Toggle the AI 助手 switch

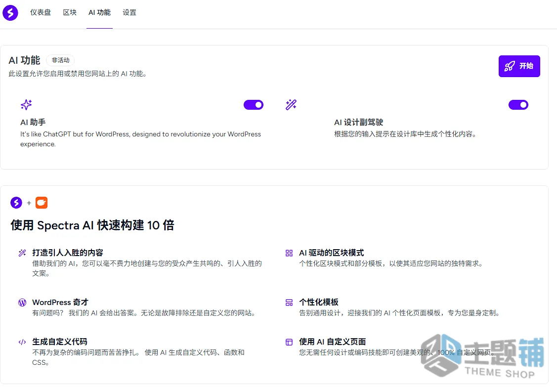(x=253, y=105)
